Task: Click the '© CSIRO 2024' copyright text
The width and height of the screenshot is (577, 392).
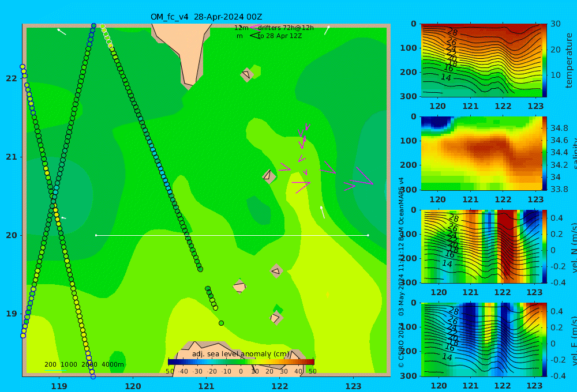Action: 401,346
